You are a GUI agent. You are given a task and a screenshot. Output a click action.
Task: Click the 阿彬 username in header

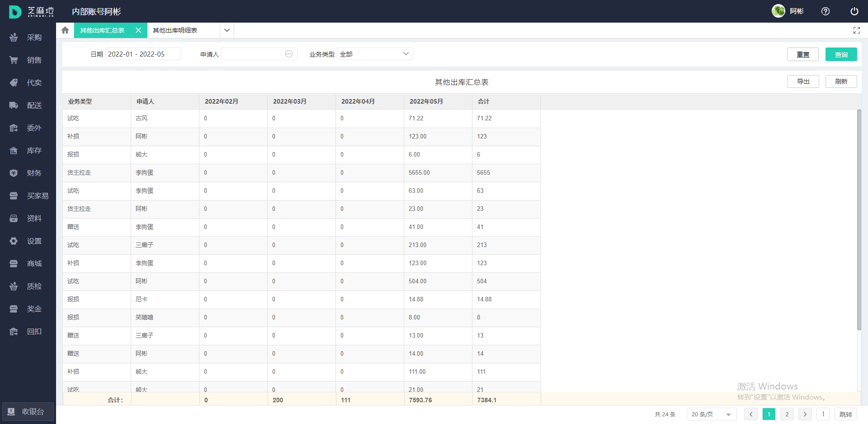point(797,11)
